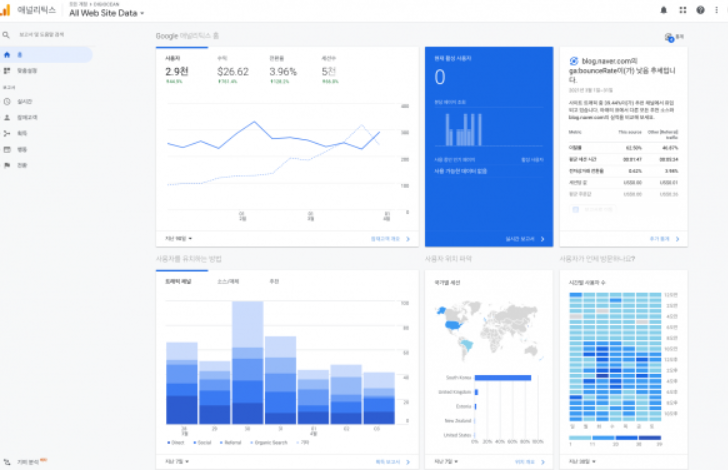The image size is (728, 470).
Task: Click arrow next to Audience overview link
Action: coord(408,239)
